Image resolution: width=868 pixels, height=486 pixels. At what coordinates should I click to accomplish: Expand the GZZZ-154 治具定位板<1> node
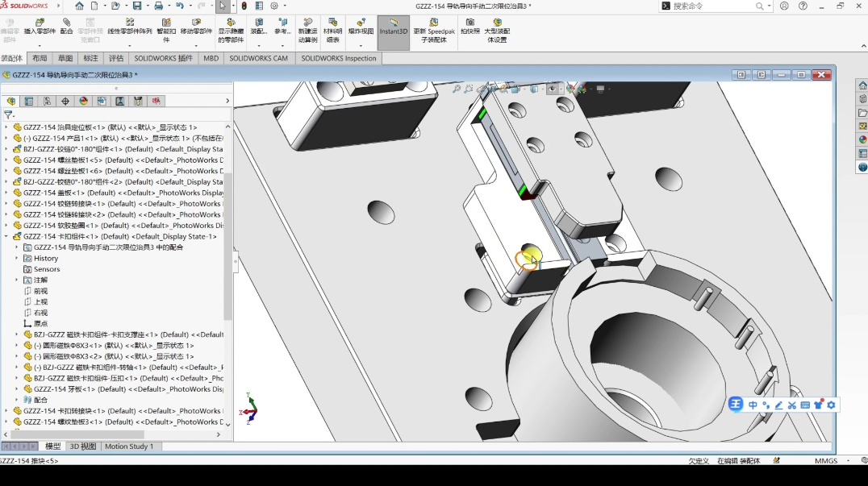coord(6,127)
